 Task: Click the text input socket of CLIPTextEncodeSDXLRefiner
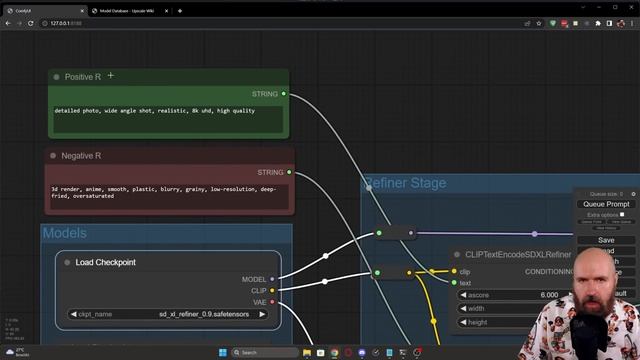[x=454, y=282]
